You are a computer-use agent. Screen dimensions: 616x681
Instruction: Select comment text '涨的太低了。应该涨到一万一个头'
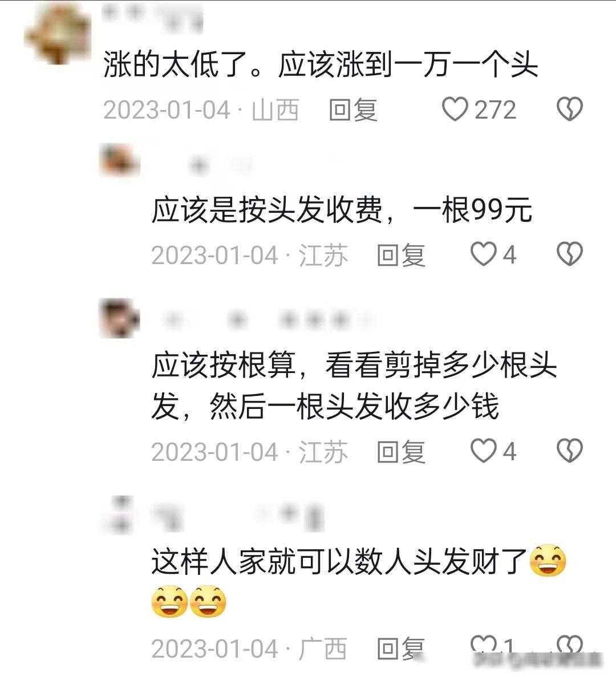[x=321, y=64]
